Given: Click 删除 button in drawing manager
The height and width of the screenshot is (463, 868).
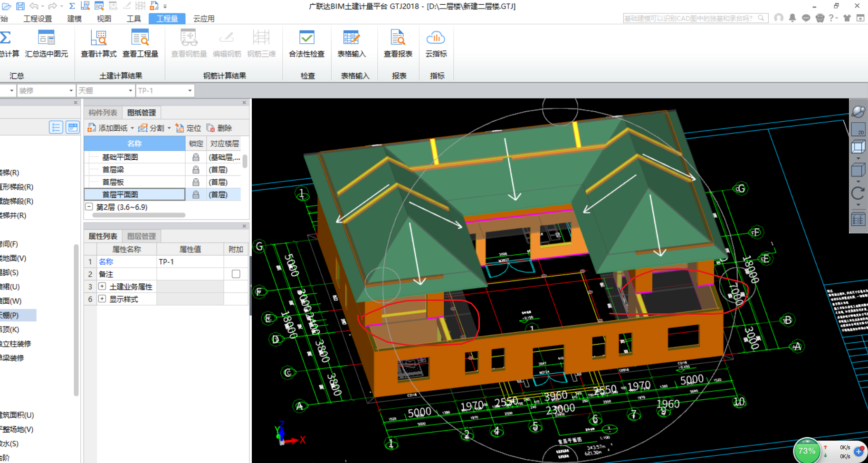Looking at the screenshot, I should pyautogui.click(x=219, y=128).
